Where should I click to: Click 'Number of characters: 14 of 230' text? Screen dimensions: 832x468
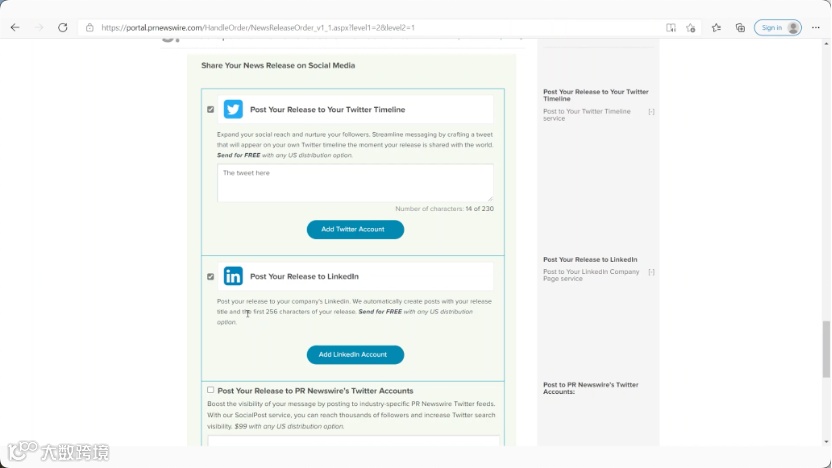[x=445, y=209]
